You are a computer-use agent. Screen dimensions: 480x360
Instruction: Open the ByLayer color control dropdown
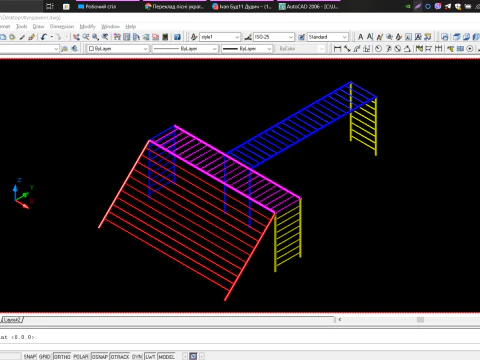[118, 49]
